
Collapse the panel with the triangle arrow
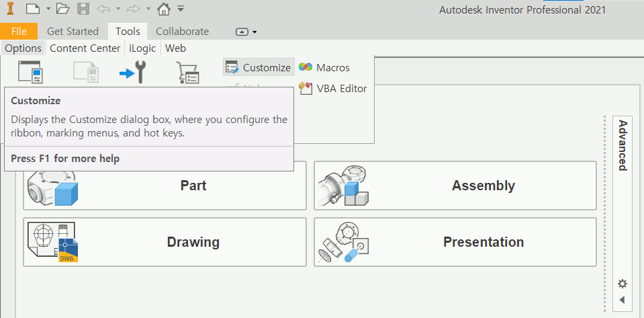[x=622, y=300]
